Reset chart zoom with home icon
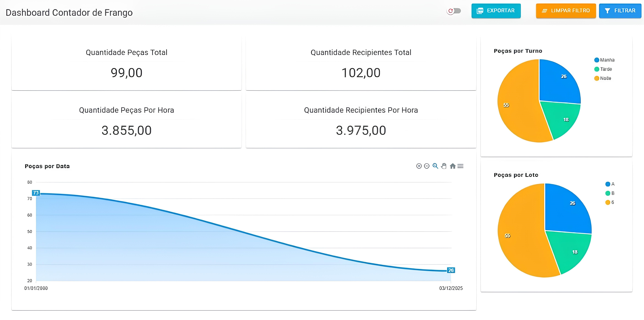 (x=453, y=166)
